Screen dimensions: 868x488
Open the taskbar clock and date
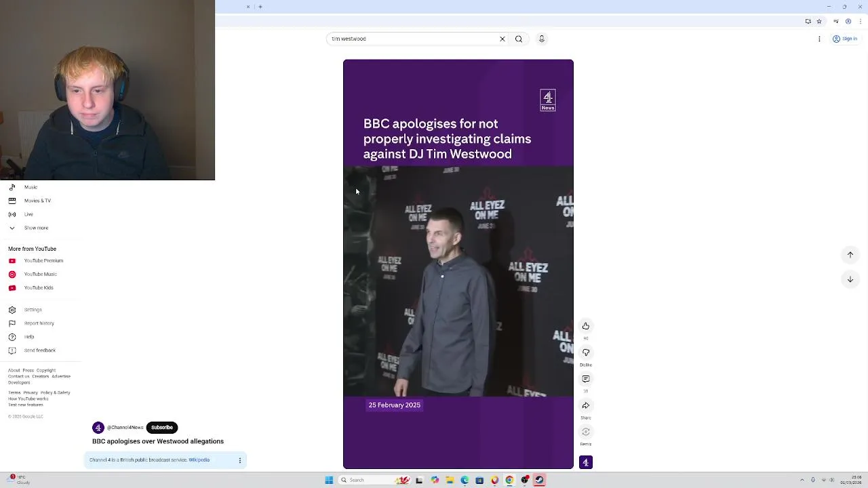[x=851, y=480]
